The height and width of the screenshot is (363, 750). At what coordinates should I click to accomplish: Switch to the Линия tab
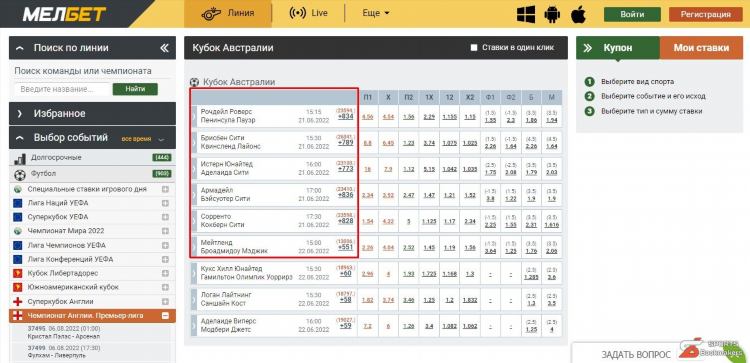[228, 13]
